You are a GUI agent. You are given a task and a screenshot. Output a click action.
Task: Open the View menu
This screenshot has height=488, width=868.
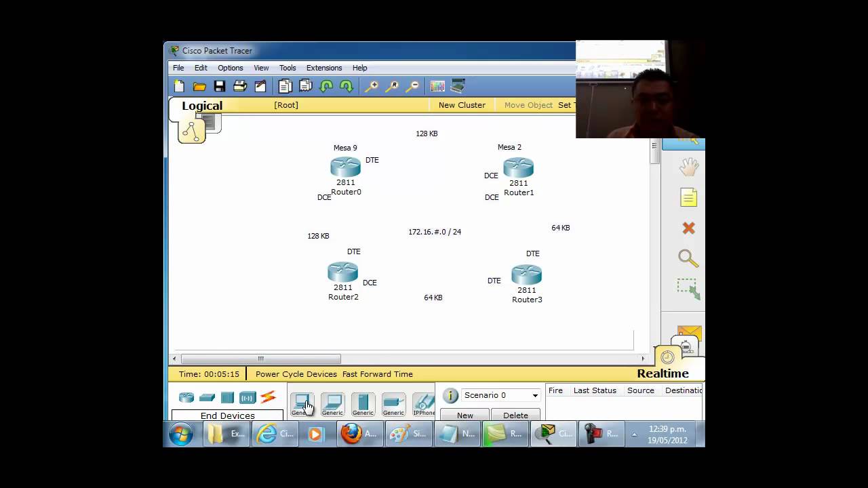[x=261, y=68]
